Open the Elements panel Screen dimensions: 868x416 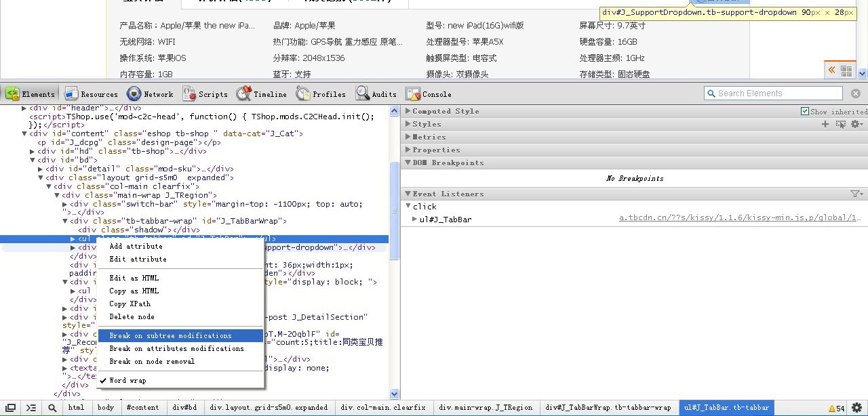31,93
